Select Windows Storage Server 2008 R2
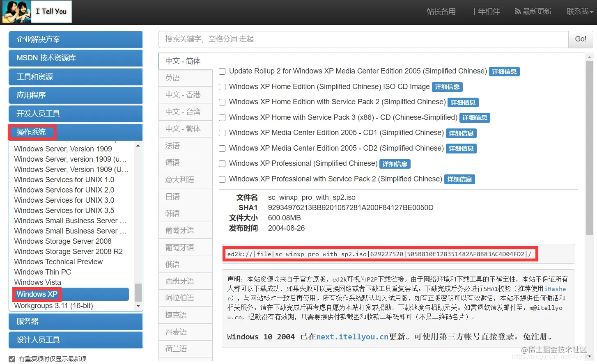This screenshot has height=364, width=597. 68,251
